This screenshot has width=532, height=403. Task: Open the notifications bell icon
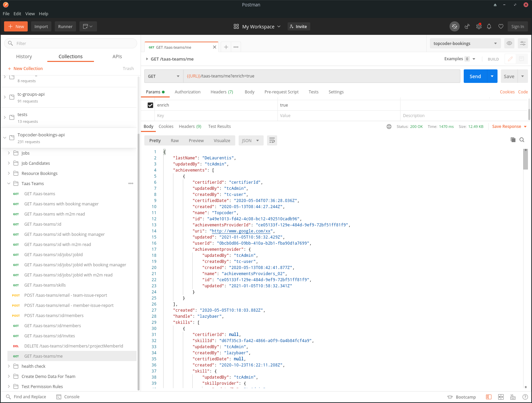489,26
